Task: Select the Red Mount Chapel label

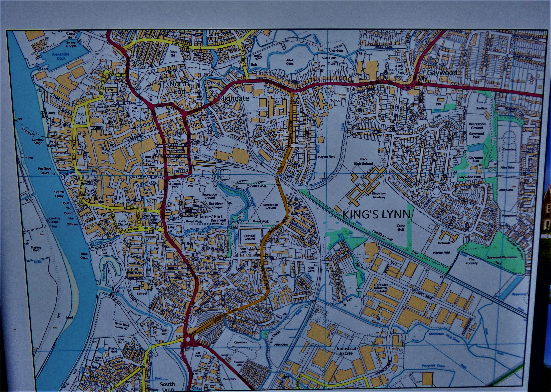Action: 217,205
